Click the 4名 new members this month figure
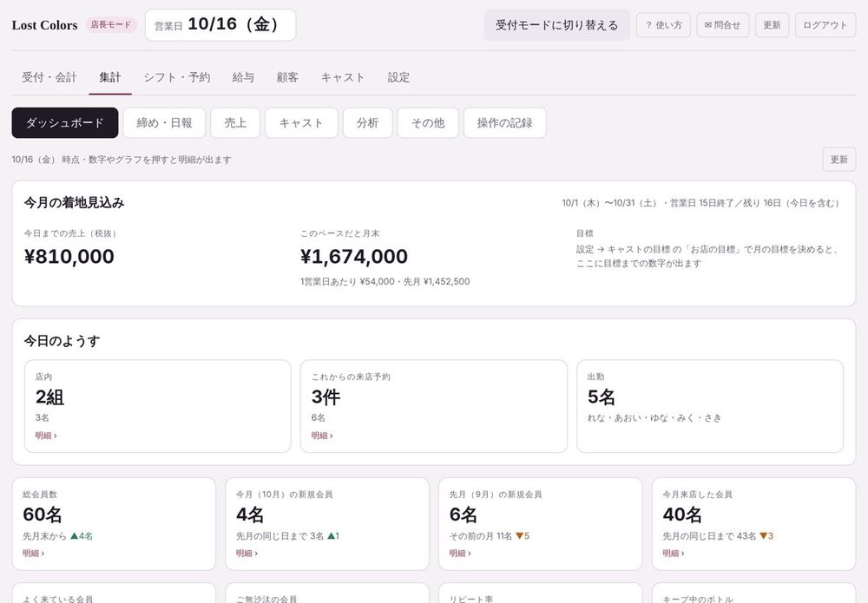 [x=250, y=515]
